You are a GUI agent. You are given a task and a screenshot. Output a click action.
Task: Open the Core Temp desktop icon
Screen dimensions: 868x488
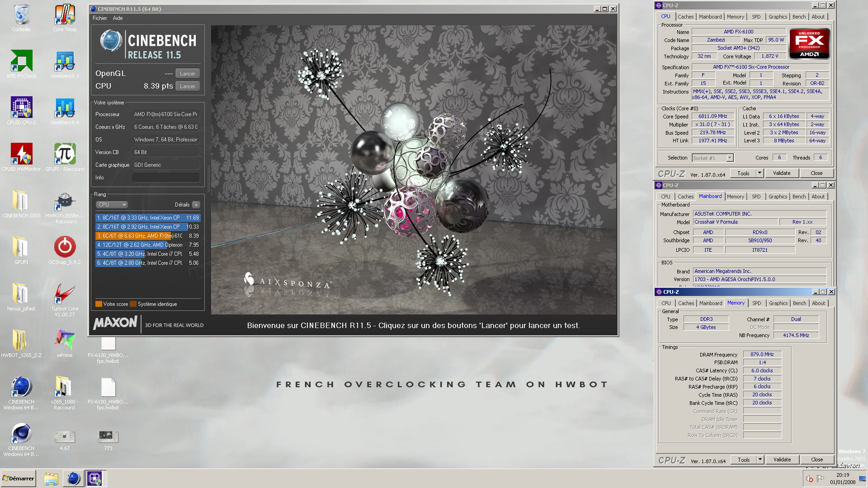point(65,18)
